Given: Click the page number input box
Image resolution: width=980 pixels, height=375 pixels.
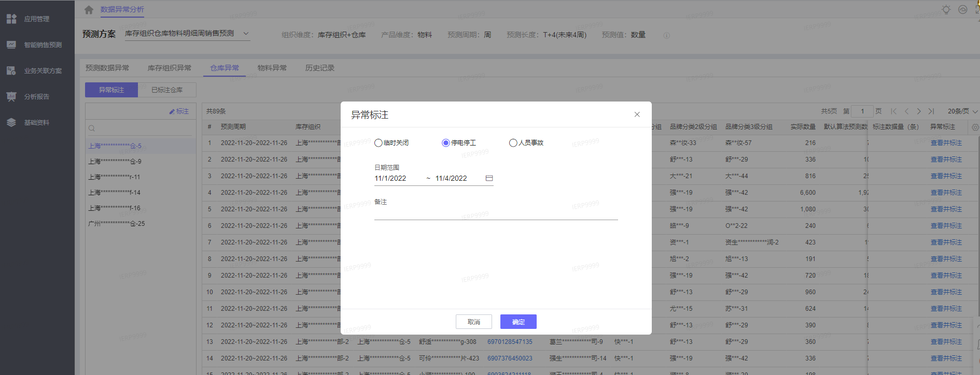Looking at the screenshot, I should pos(862,111).
